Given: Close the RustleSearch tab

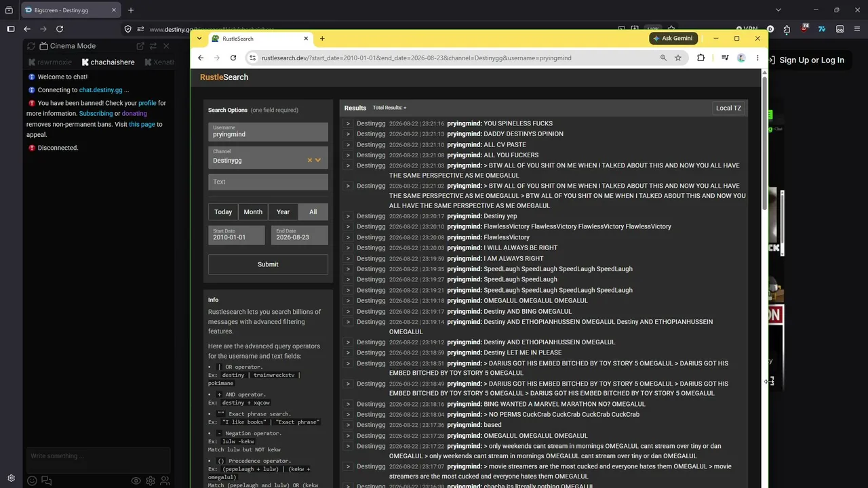Looking at the screenshot, I should (x=306, y=39).
